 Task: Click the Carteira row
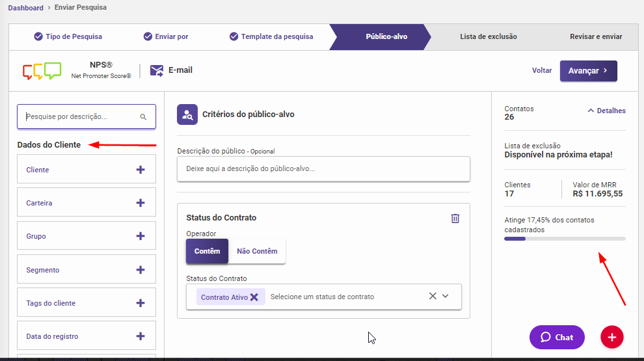pos(87,202)
